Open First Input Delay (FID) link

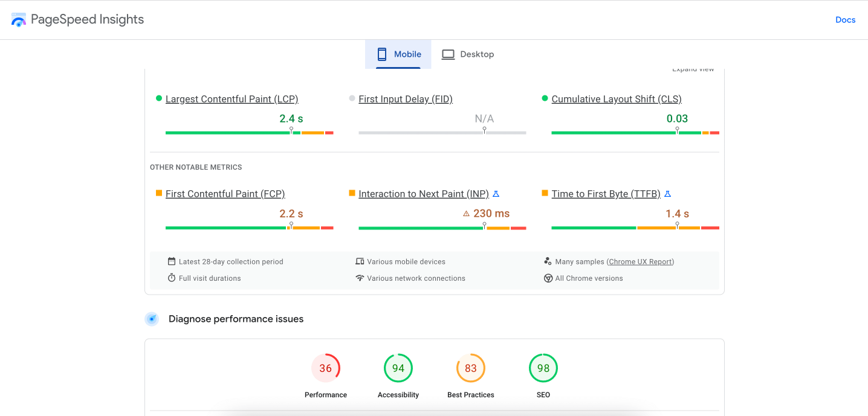click(x=406, y=99)
